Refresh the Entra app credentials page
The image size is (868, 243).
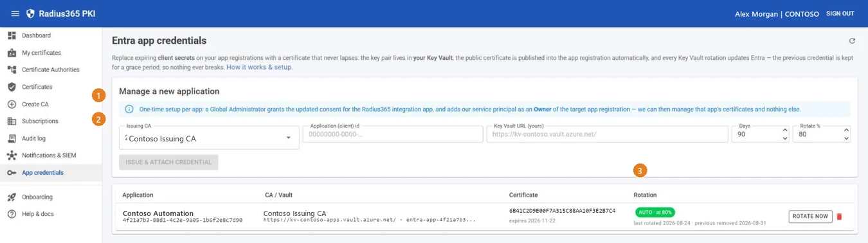pyautogui.click(x=852, y=41)
